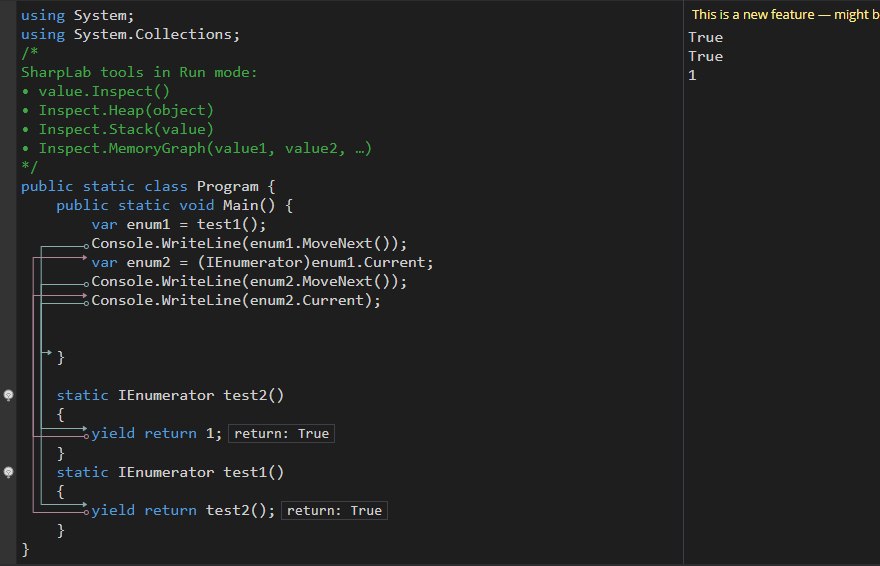This screenshot has width=880, height=566.
Task: Click the flow circle before enum1.MoveNext line
Action: click(88, 245)
